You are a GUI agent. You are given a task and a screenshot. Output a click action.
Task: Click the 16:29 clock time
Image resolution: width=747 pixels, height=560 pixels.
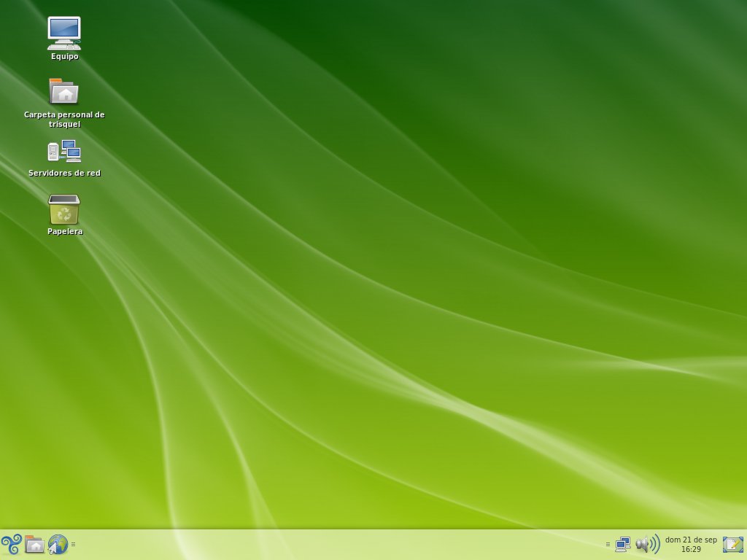pyautogui.click(x=690, y=550)
